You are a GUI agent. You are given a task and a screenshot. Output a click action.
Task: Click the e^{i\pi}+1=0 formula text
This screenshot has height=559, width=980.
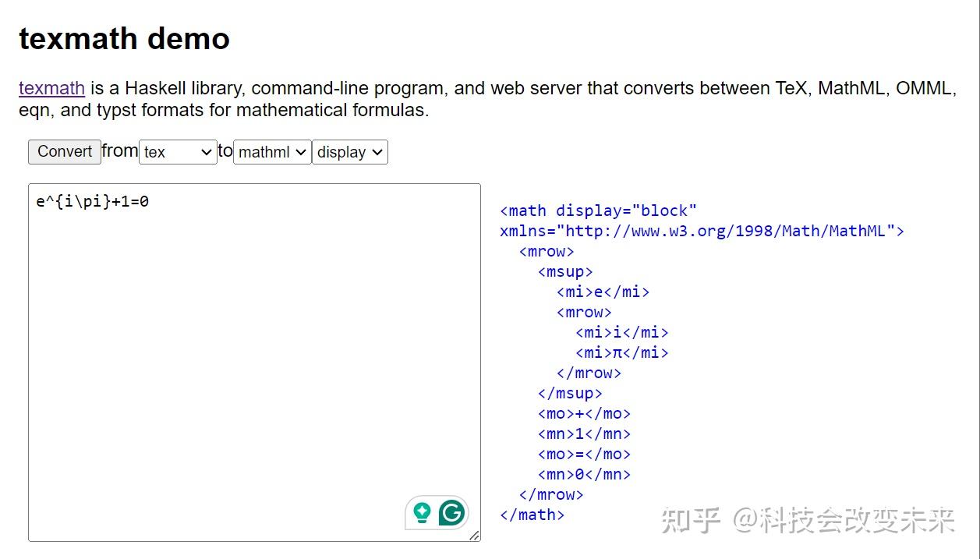pos(92,202)
